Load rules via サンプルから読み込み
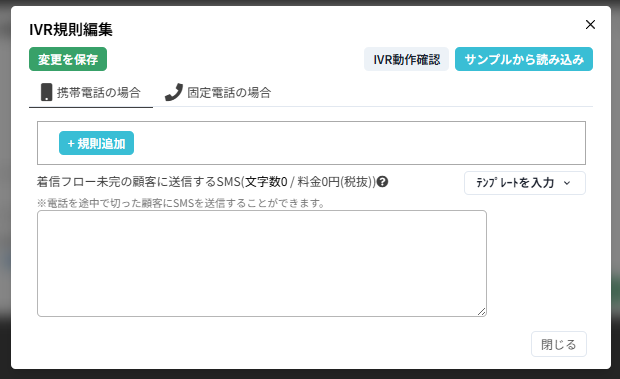 (x=524, y=59)
